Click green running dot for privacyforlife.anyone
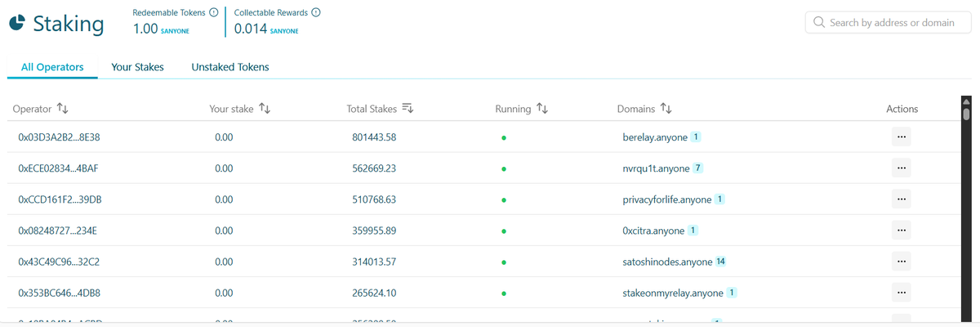This screenshot has width=980, height=327. coord(504,199)
